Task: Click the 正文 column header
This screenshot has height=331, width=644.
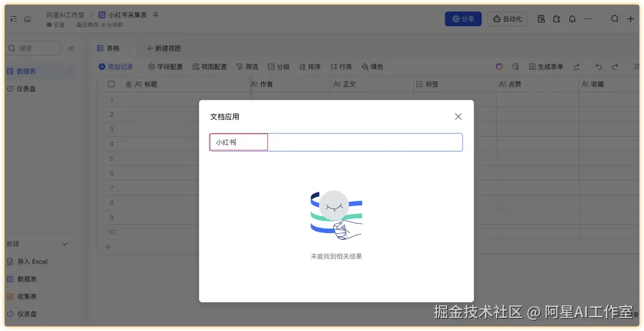Action: (349, 84)
